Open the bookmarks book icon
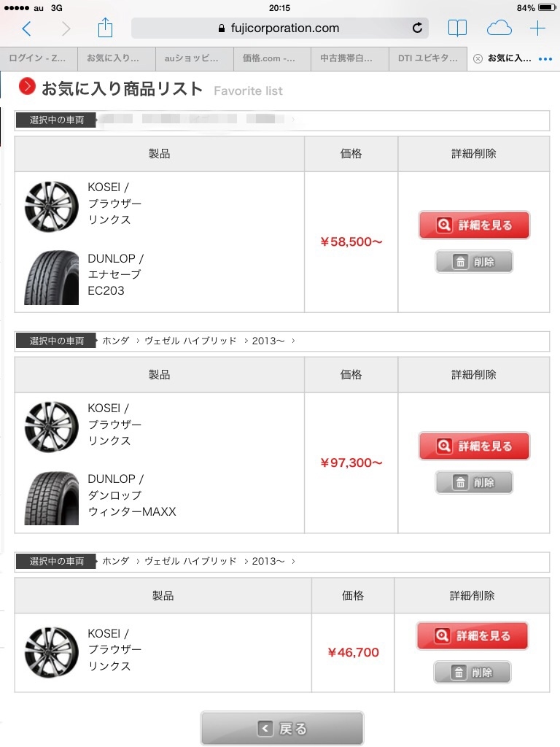Viewport: 560px width, 747px height. pyautogui.click(x=457, y=28)
